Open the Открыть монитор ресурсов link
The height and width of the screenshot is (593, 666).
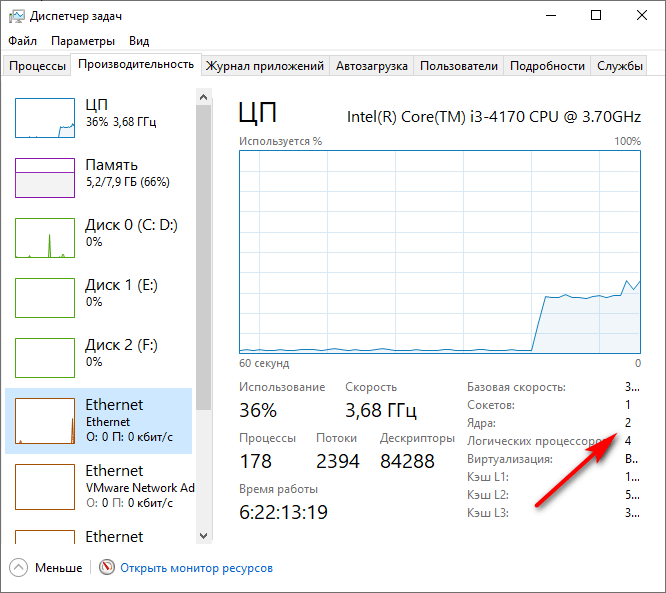click(196, 568)
